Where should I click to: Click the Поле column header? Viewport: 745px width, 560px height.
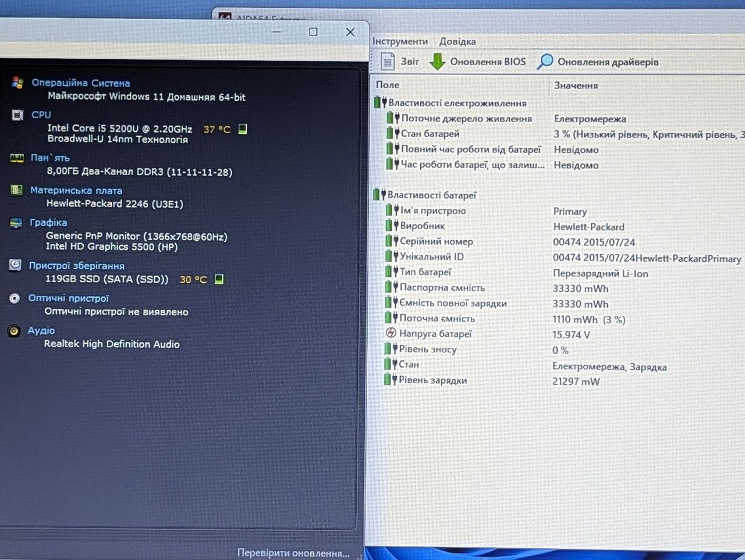point(388,85)
